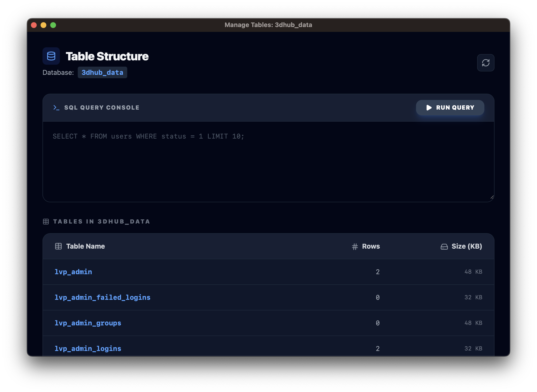The width and height of the screenshot is (537, 392).
Task: Open the 3dhub_data database badge
Action: (x=102, y=72)
